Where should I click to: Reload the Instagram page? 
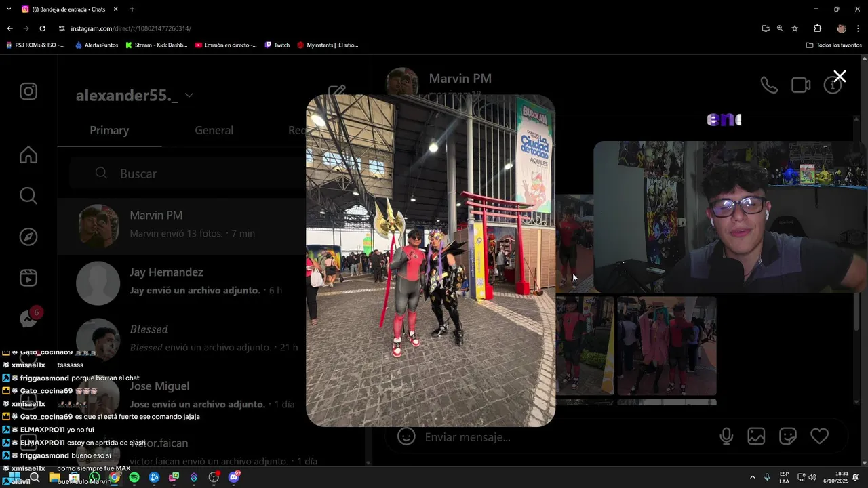(42, 28)
